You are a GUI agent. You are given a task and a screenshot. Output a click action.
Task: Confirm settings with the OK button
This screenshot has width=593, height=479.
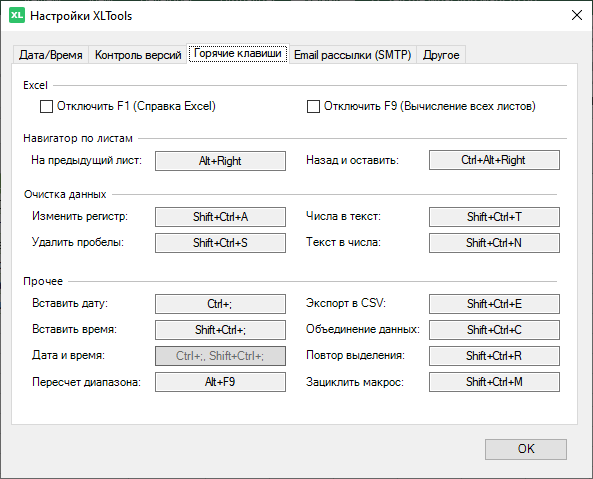coord(526,449)
